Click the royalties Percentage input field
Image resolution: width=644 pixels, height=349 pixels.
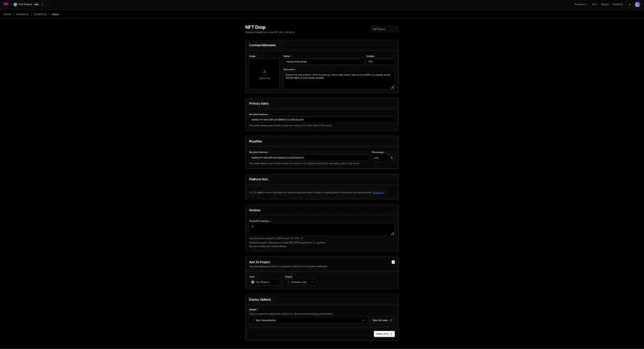coord(380,158)
